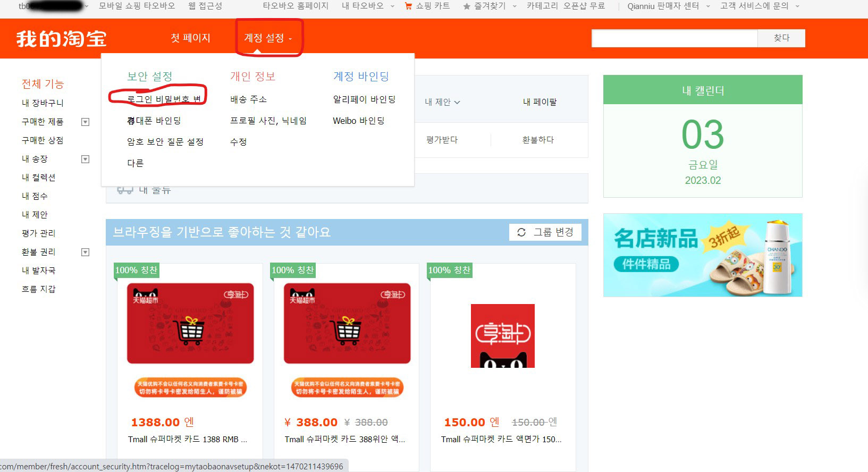Open 내 점수 in sidebar
This screenshot has width=868, height=472.
point(35,196)
